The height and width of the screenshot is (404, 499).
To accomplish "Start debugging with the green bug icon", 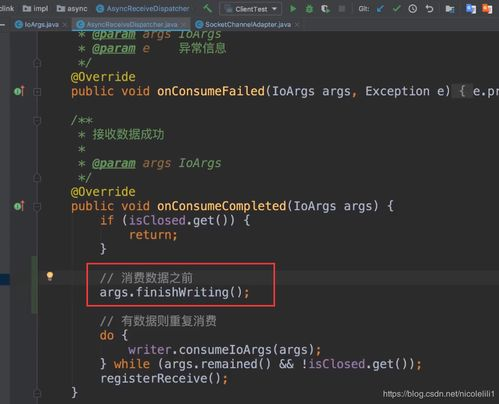I will (x=309, y=9).
